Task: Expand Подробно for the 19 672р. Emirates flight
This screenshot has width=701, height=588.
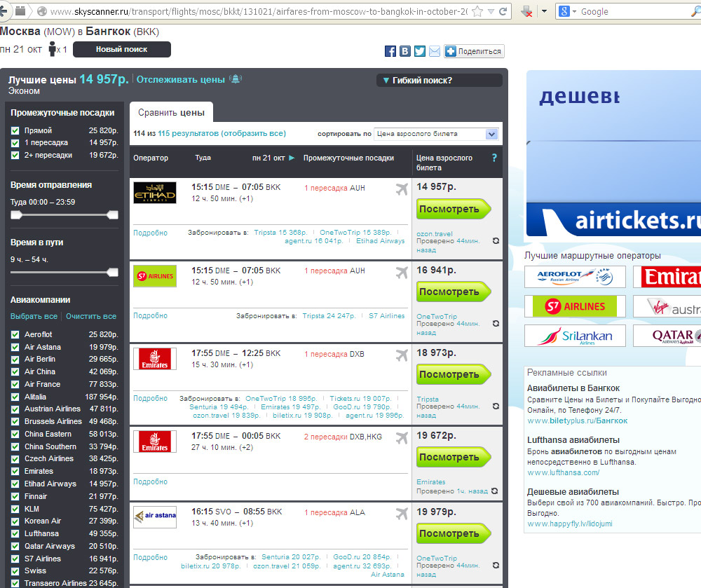Action: point(150,481)
